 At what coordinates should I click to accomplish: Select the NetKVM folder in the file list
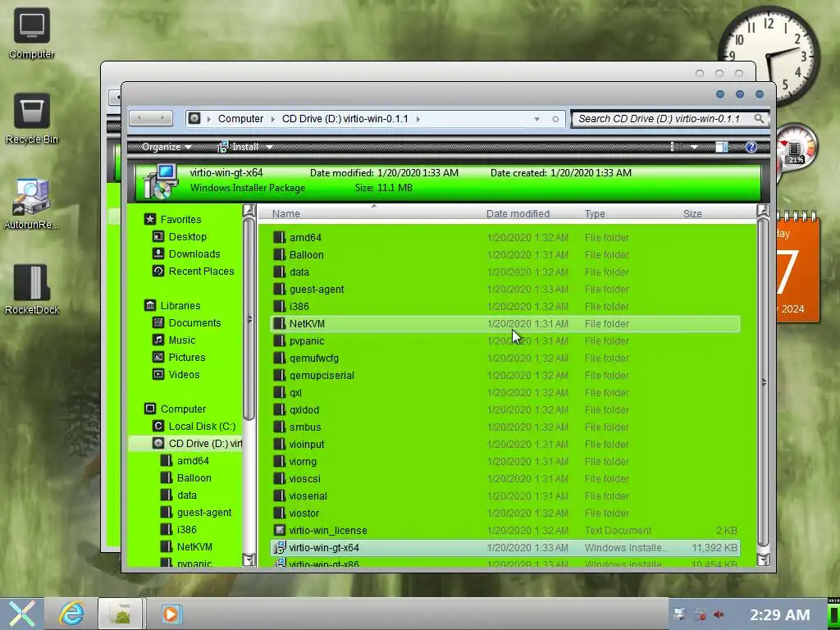click(505, 323)
